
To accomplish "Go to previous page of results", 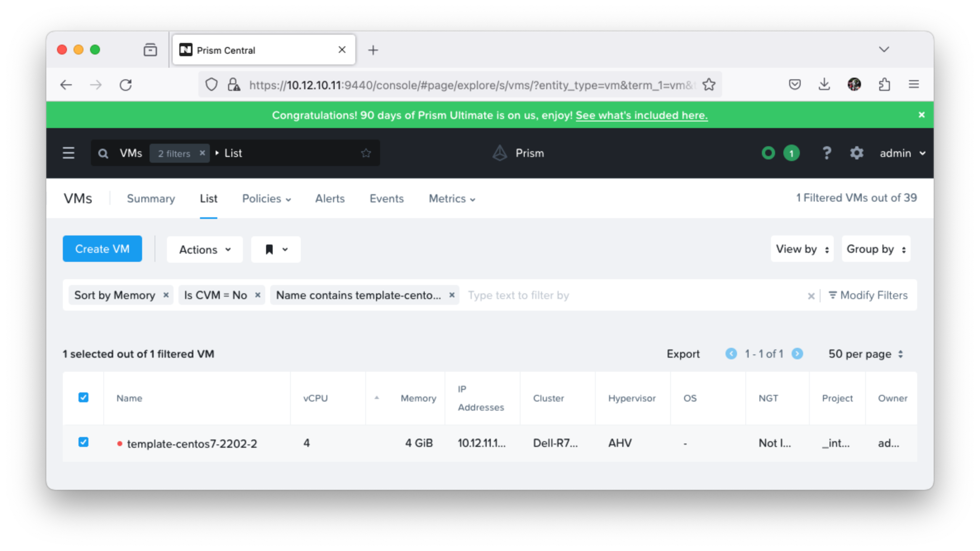I will (731, 354).
